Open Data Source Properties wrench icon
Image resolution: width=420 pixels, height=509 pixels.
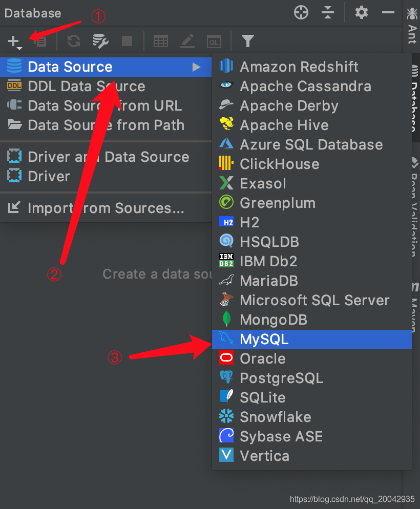(x=100, y=41)
